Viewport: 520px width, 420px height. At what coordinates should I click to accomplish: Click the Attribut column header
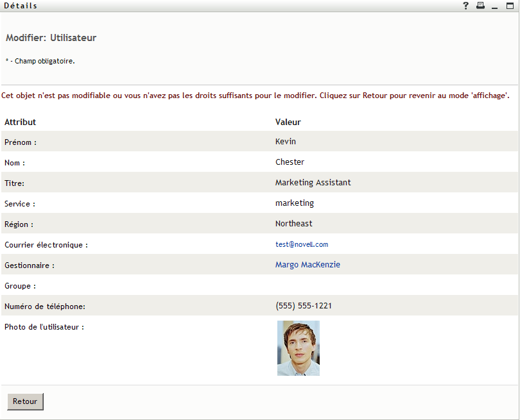(x=21, y=122)
